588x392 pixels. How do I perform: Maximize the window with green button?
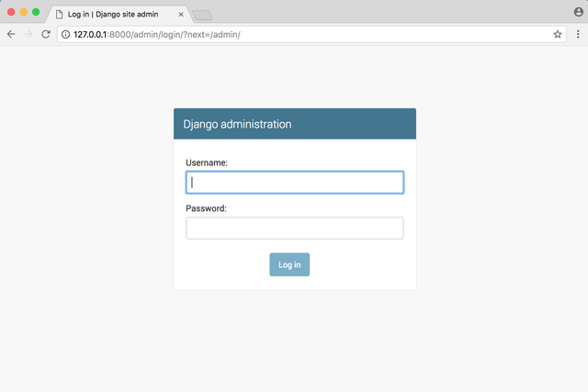pos(36,12)
